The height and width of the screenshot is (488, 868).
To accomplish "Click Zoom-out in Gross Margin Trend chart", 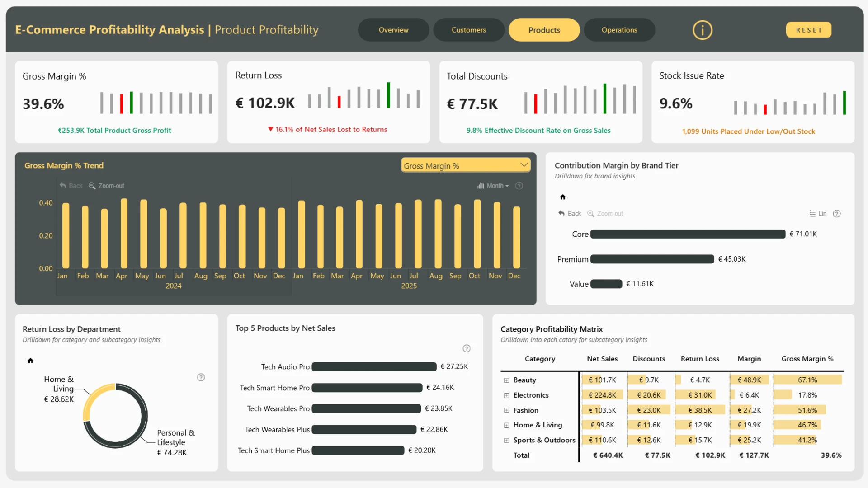I will [x=106, y=186].
